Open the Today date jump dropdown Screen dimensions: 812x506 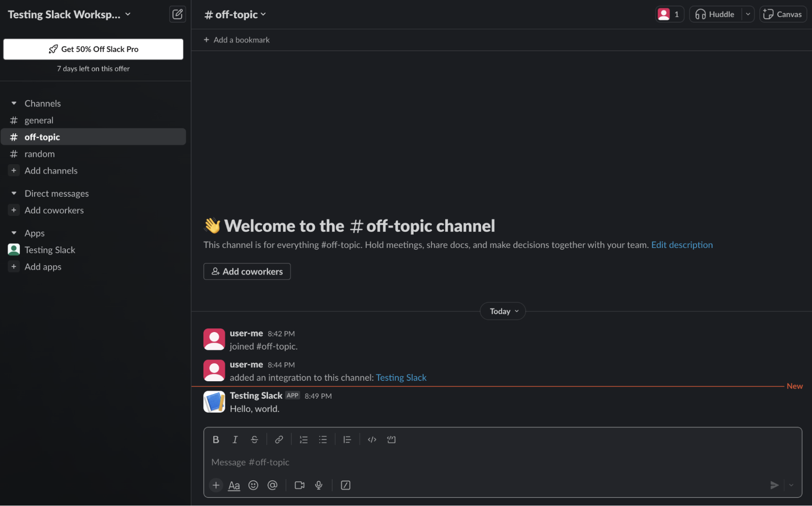click(503, 311)
